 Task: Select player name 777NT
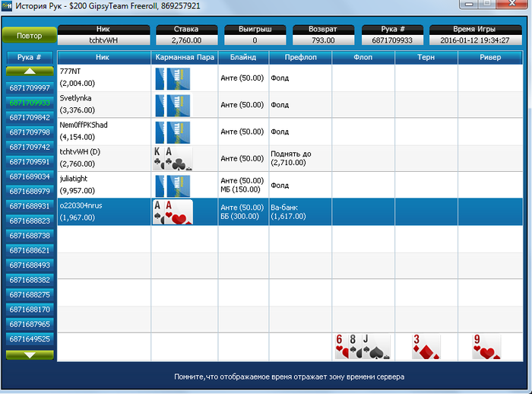70,71
